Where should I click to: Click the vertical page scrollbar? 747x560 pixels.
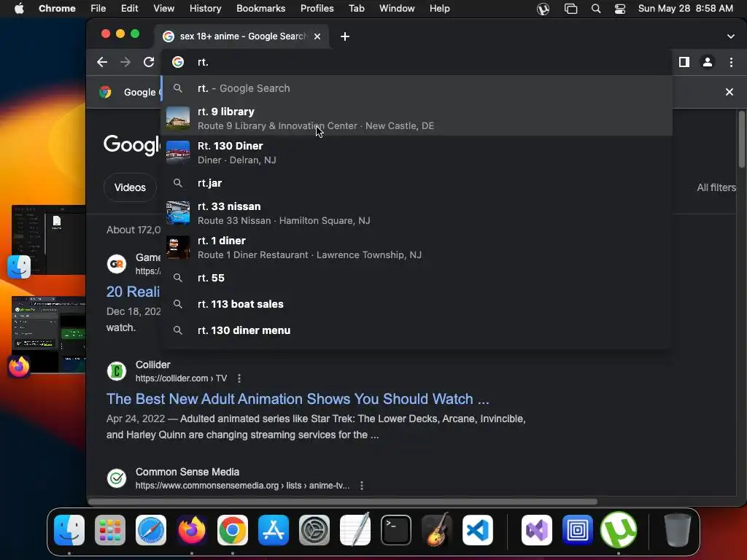741,139
